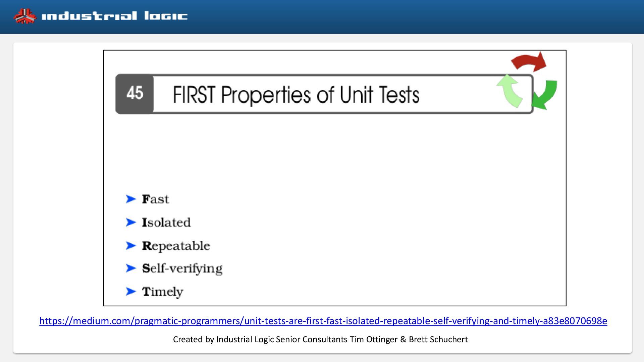
Task: Click the Industrial Logic wordmark text
Action: (x=114, y=16)
